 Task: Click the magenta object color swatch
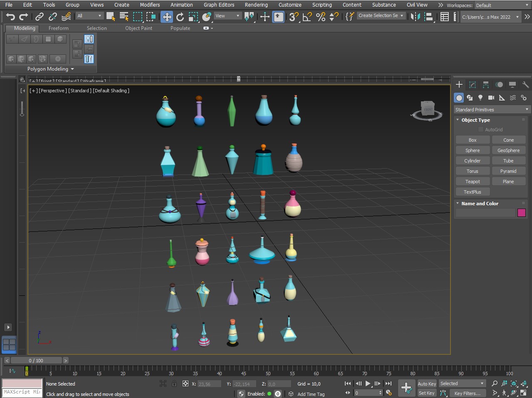coord(522,213)
